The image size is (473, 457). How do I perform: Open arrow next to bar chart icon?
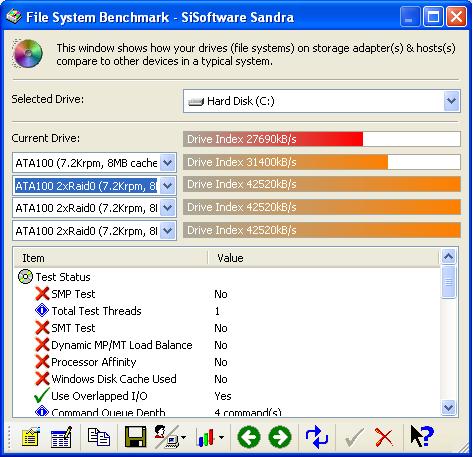222,437
